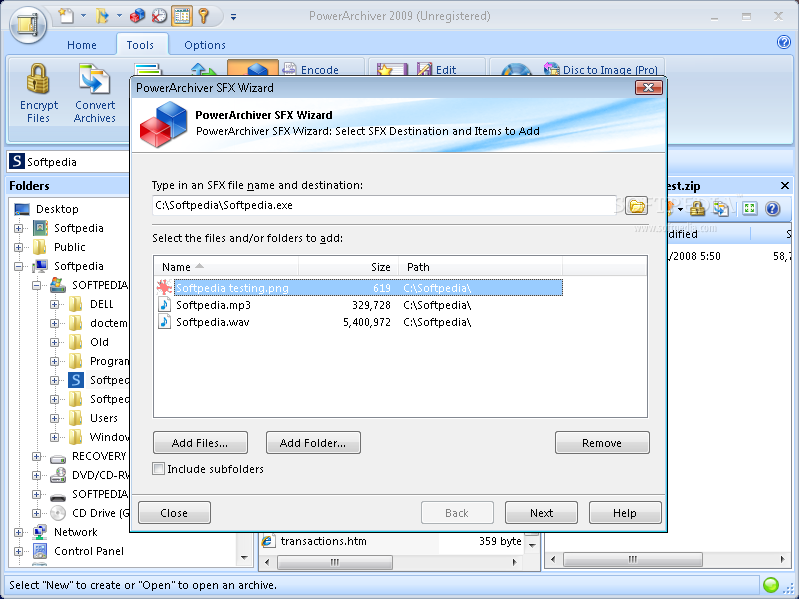Image resolution: width=799 pixels, height=599 pixels.
Task: Select transactions.htm in the background file list
Action: click(x=323, y=541)
